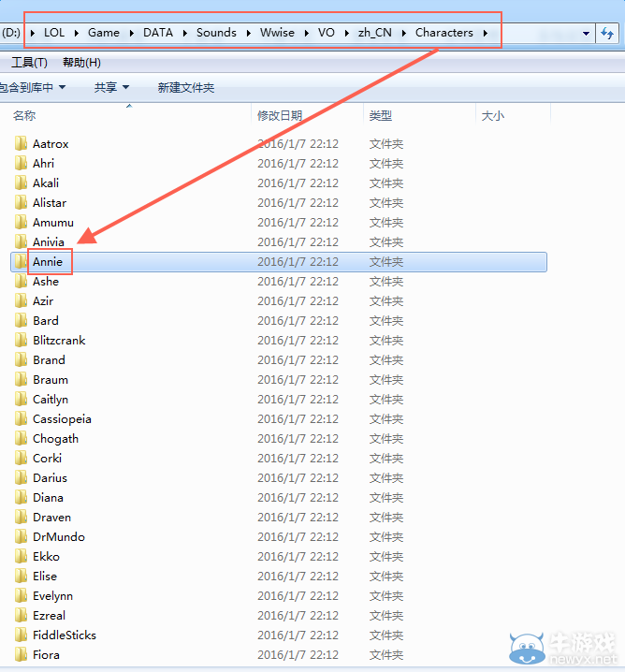The height and width of the screenshot is (672, 625).
Task: Click the Caitlyn folder icon
Action: [x=21, y=400]
